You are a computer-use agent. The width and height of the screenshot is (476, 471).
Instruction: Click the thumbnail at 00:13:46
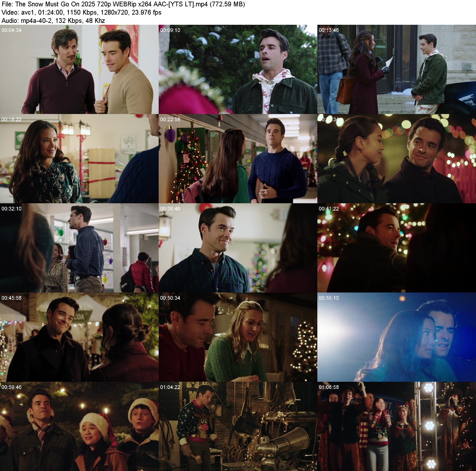pyautogui.click(x=397, y=69)
